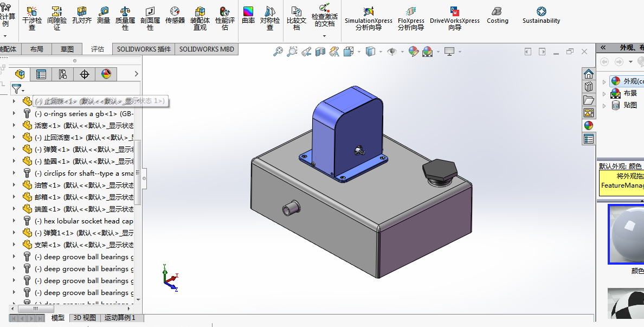Switch to 运动算例 1 motion study tab

[x=119, y=318]
